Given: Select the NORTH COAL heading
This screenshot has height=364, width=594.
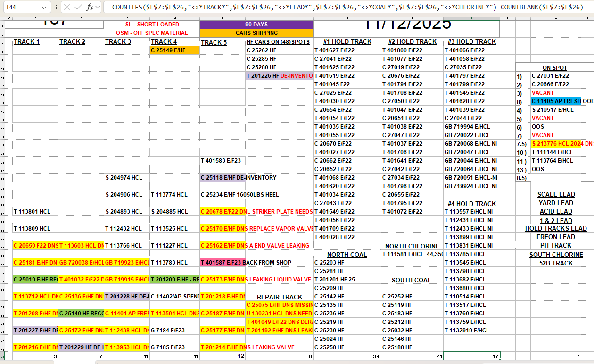Looking at the screenshot, I should [347, 255].
